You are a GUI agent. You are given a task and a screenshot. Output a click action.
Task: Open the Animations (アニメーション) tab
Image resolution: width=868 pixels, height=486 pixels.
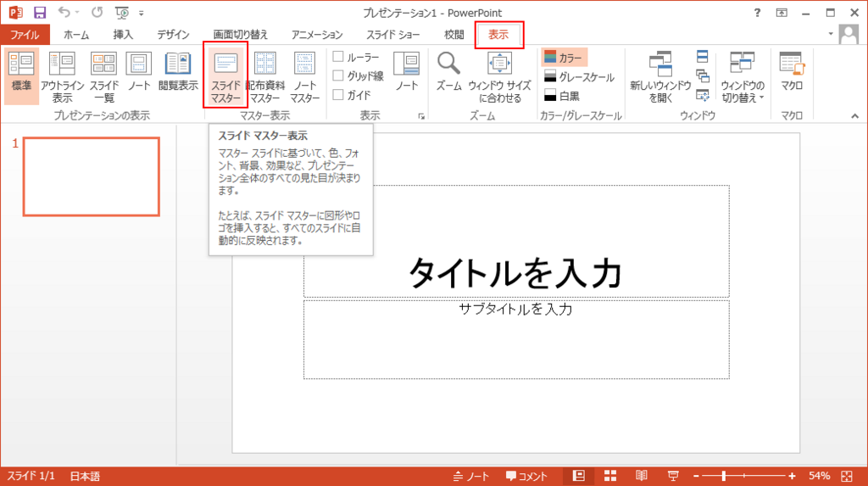pyautogui.click(x=317, y=35)
